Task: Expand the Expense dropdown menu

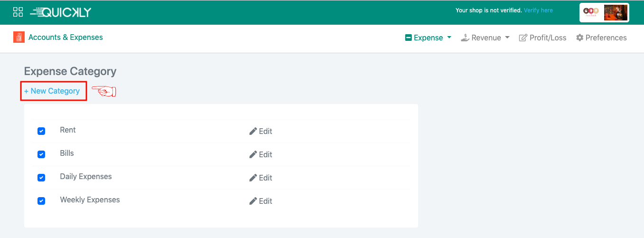Action: 428,38
